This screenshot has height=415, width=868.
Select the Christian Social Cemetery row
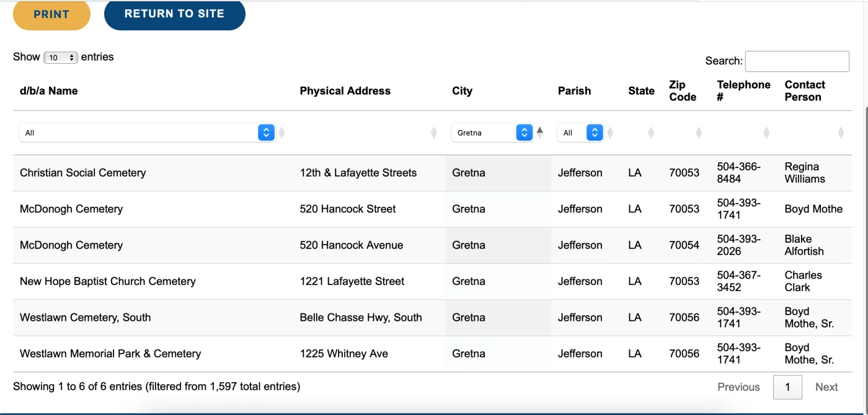tap(82, 173)
